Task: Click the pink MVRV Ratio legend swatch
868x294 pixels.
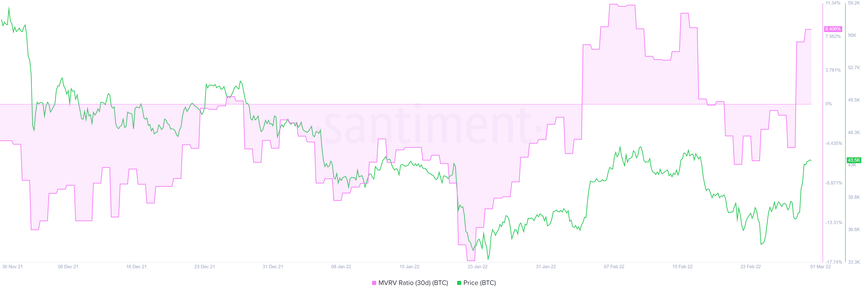Action: pyautogui.click(x=374, y=283)
